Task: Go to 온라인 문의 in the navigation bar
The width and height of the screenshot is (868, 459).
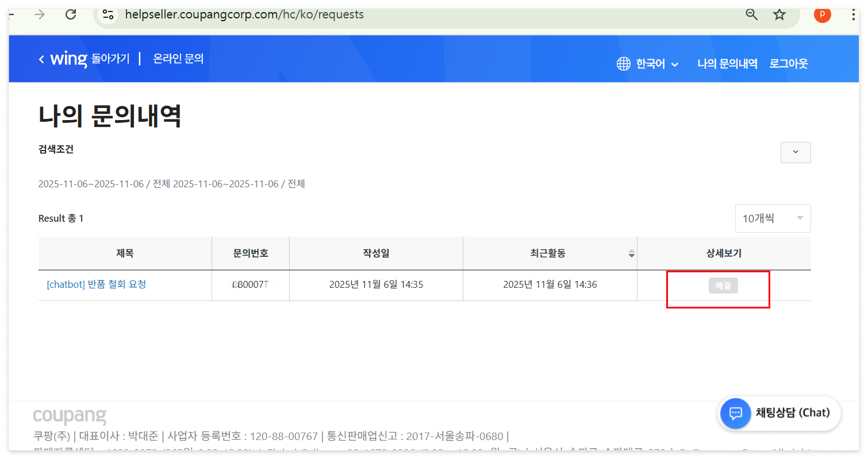Action: (178, 58)
